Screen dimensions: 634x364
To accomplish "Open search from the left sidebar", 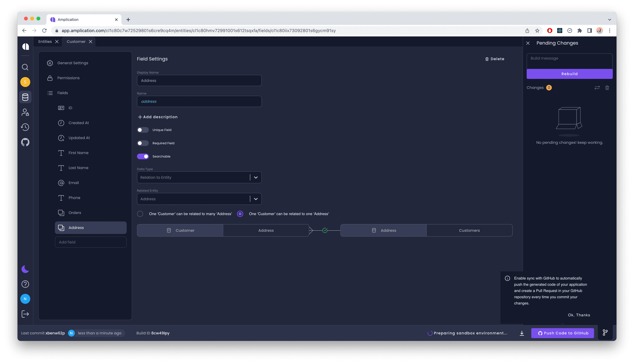I will pyautogui.click(x=25, y=67).
